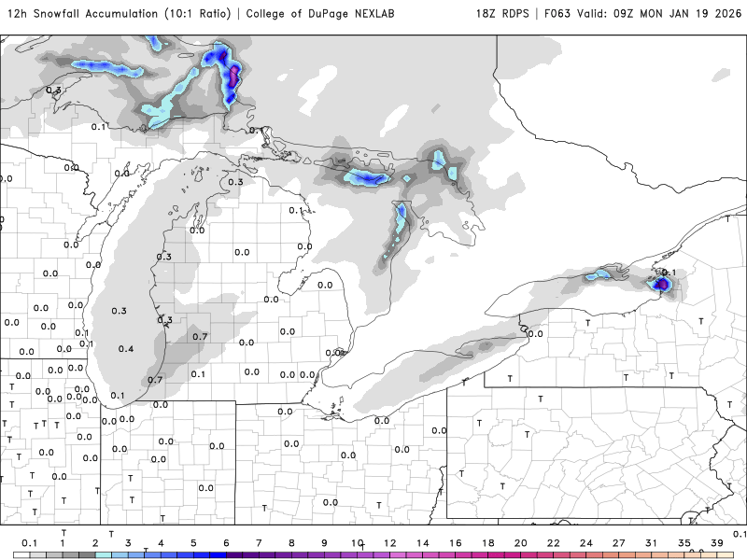This screenshot has width=747, height=560.
Task: Click the color scale label "5"
Action: pos(193,543)
